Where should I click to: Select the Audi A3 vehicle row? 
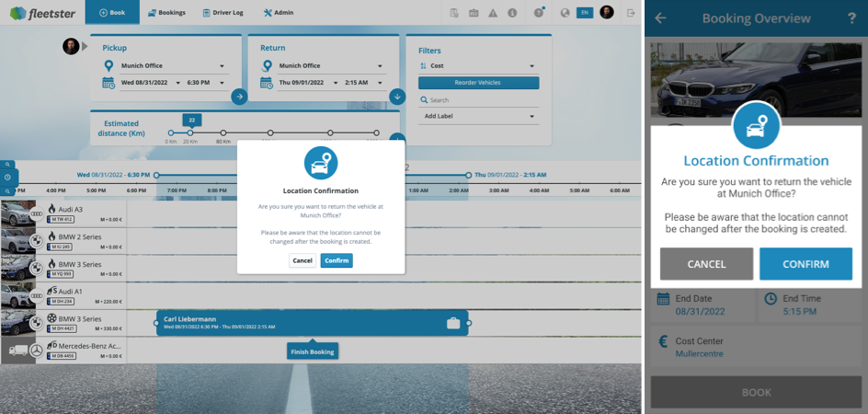tap(63, 213)
